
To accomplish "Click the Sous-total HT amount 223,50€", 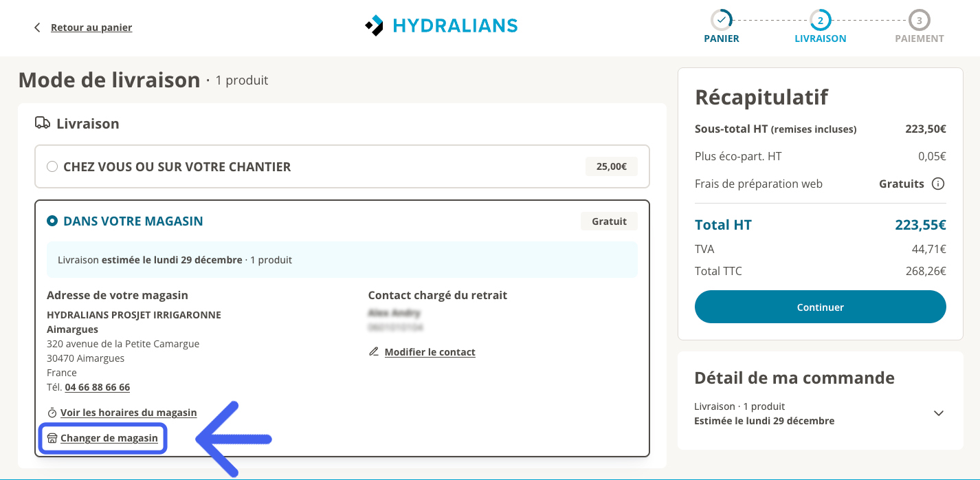I will pos(926,129).
